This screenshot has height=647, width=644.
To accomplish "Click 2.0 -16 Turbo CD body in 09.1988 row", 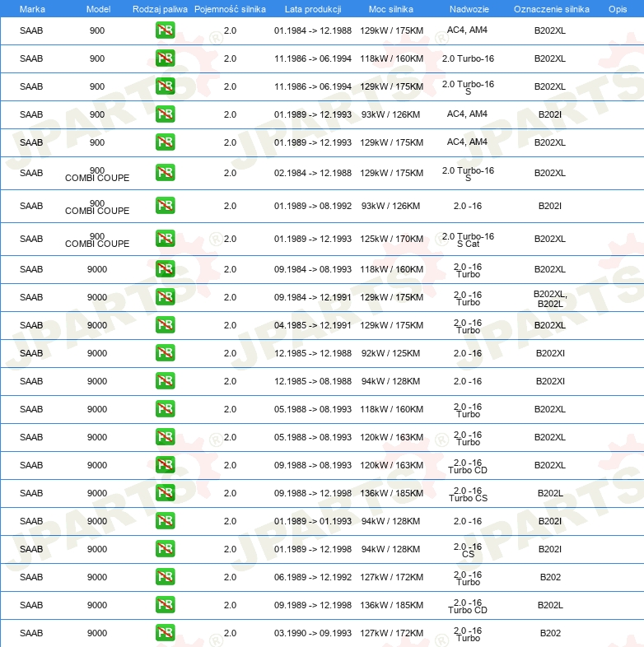I will click(468, 466).
